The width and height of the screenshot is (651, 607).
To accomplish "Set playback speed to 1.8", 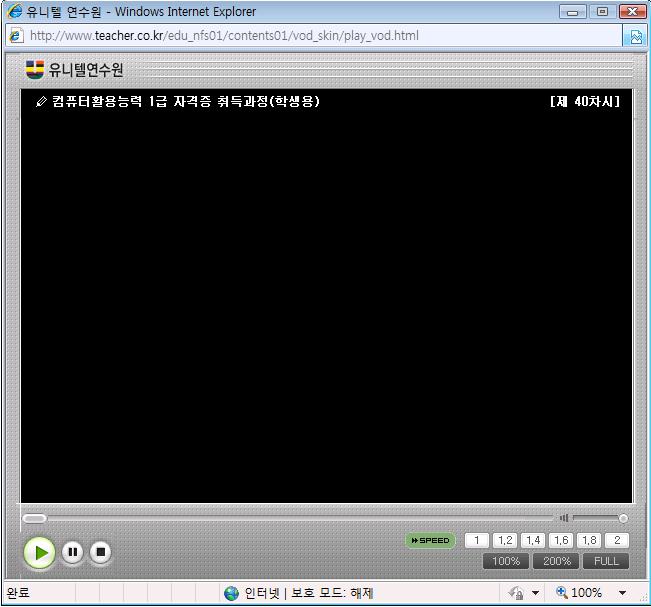I will pos(589,540).
